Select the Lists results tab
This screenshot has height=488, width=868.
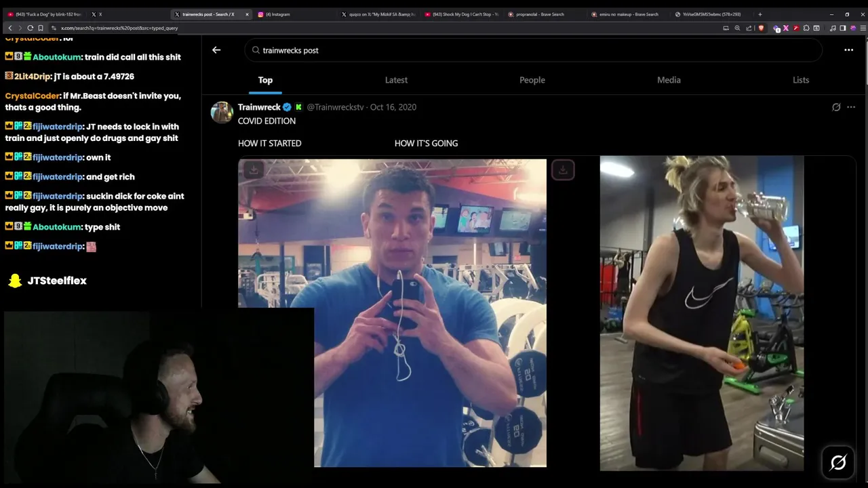[x=801, y=80]
